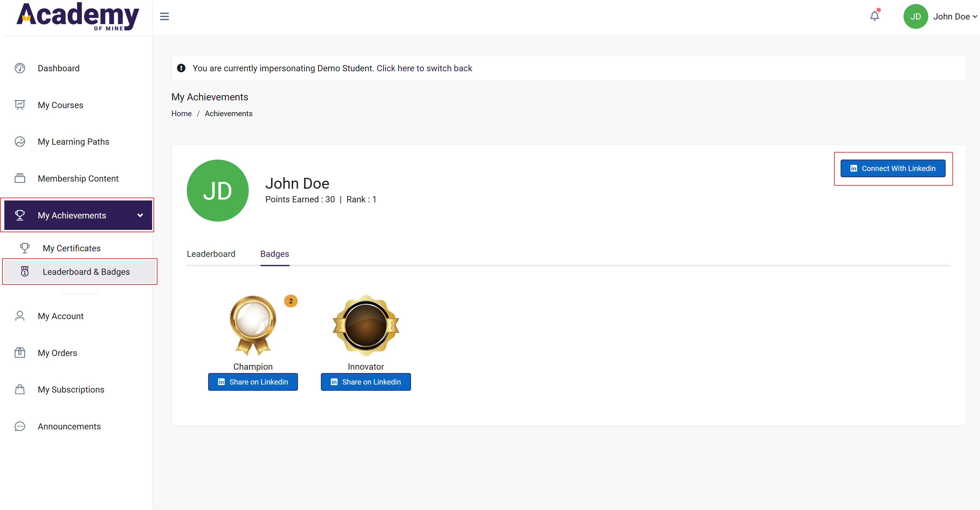Screen dimensions: 980x510
Task: Go to the Home breadcrumb link
Action: pyautogui.click(x=181, y=113)
